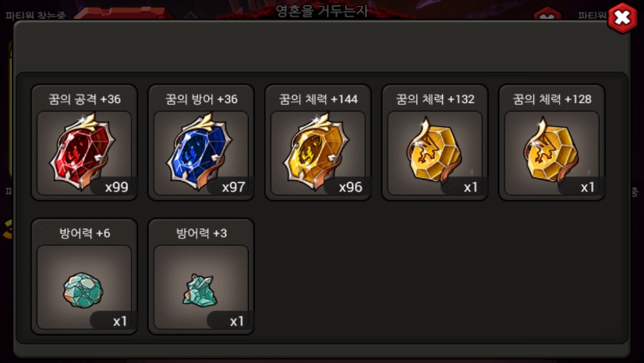The height and width of the screenshot is (363, 644).
Task: Click the x97 count on defense gem
Action: (x=233, y=187)
